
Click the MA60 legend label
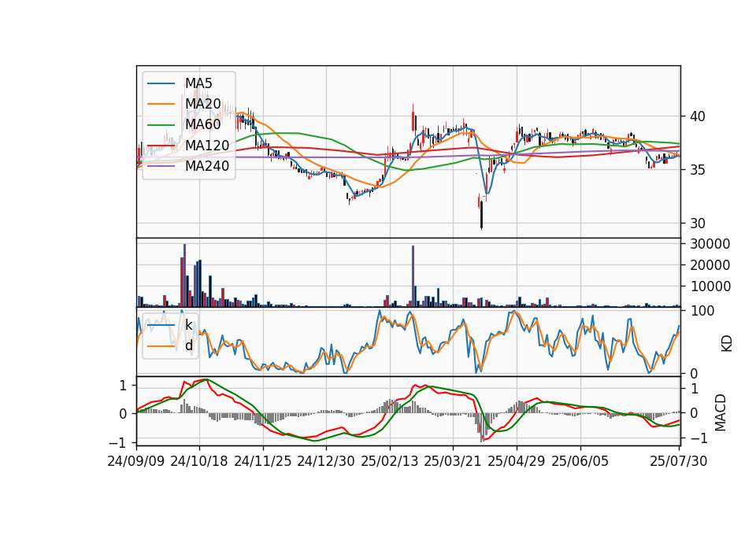pyautogui.click(x=203, y=124)
